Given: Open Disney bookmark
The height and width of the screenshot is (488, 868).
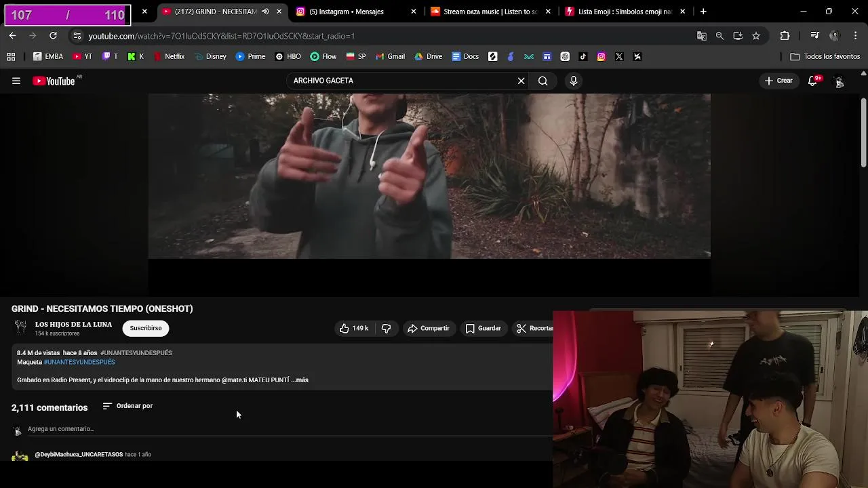Looking at the screenshot, I should click(210, 57).
